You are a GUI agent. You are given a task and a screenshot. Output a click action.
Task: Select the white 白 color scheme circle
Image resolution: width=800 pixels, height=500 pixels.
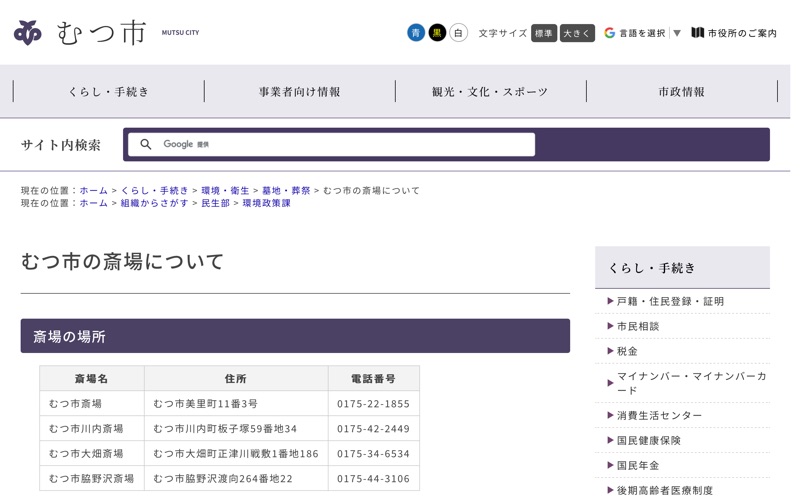click(x=459, y=33)
